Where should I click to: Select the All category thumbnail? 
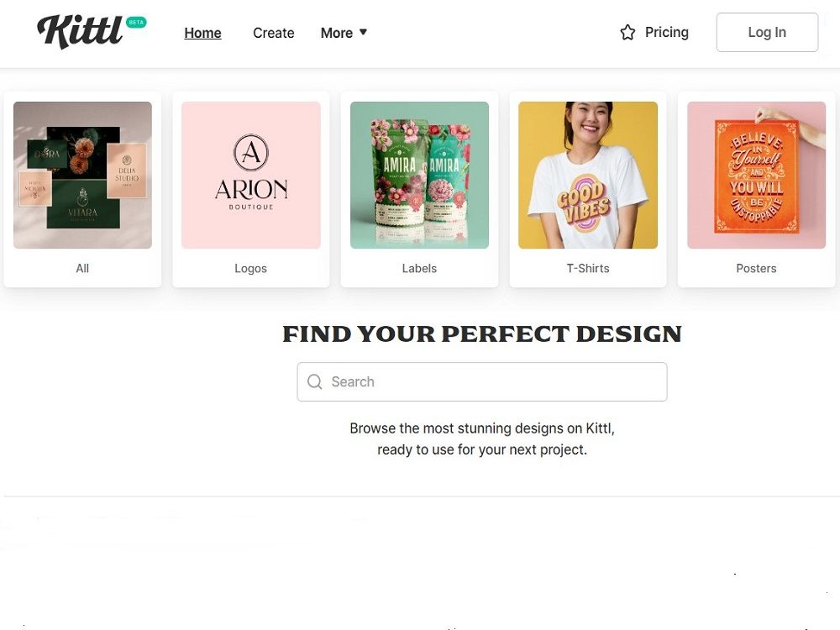tap(82, 176)
